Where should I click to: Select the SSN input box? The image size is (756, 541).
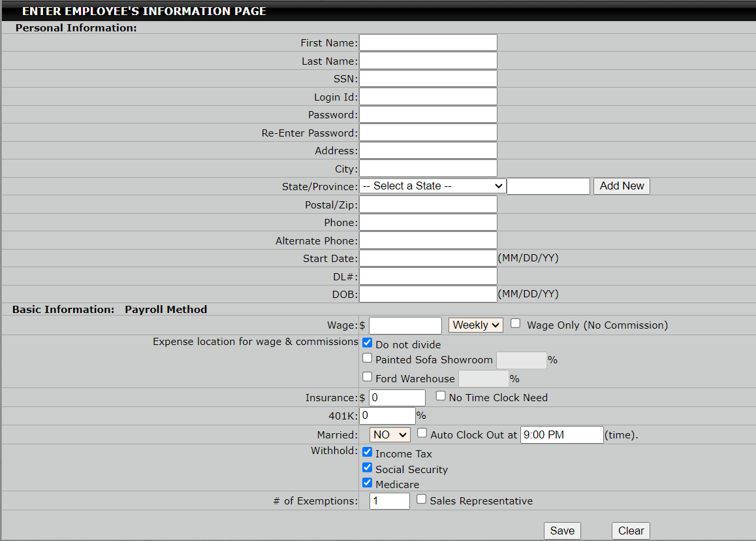point(428,78)
